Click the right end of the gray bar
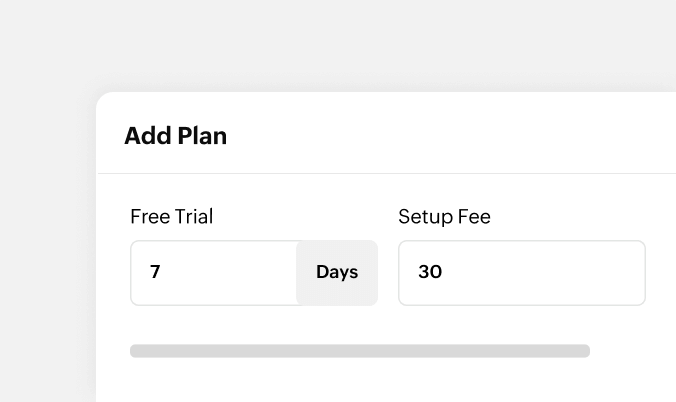The width and height of the screenshot is (676, 402). (584, 351)
